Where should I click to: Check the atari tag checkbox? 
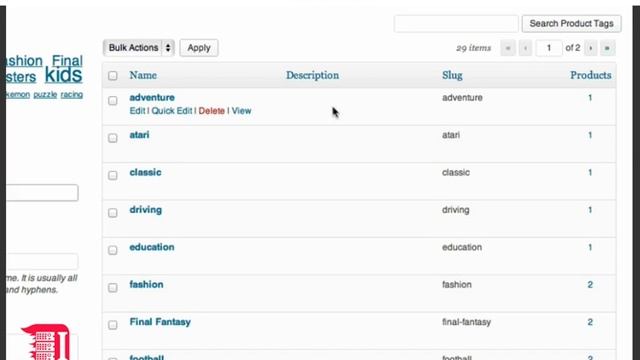coord(113,138)
